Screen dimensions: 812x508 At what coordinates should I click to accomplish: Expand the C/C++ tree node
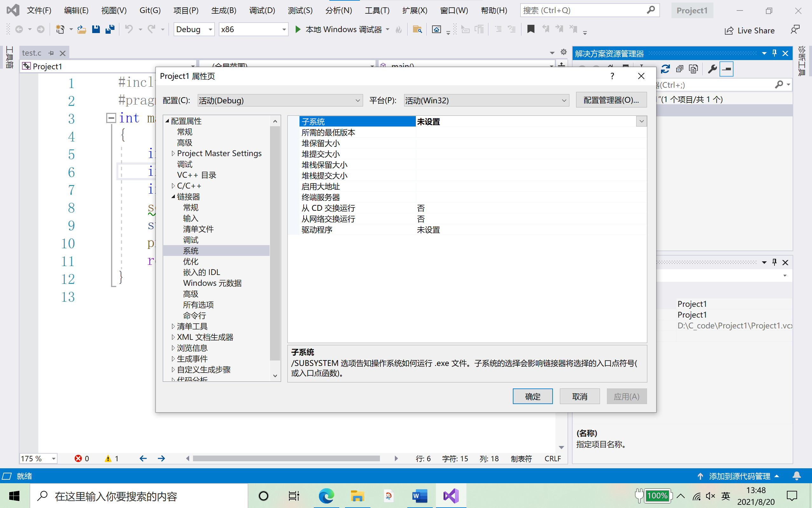pos(173,186)
